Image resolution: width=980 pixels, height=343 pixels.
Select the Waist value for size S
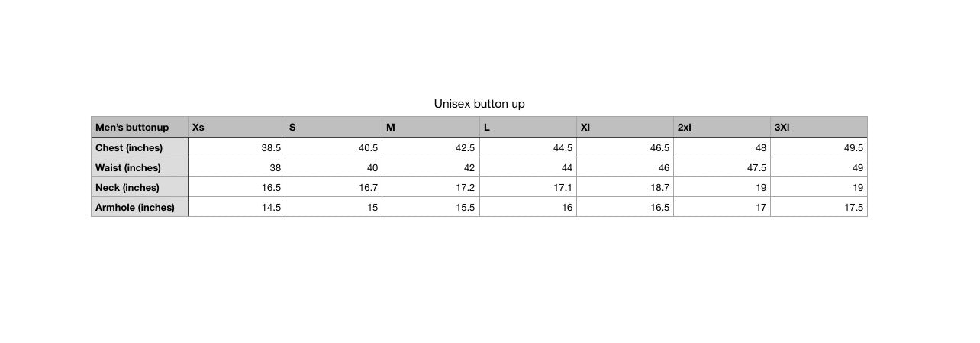point(372,168)
